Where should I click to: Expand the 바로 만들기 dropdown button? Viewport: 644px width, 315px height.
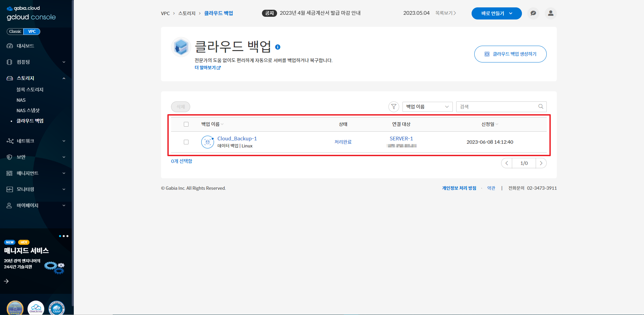pyautogui.click(x=496, y=13)
